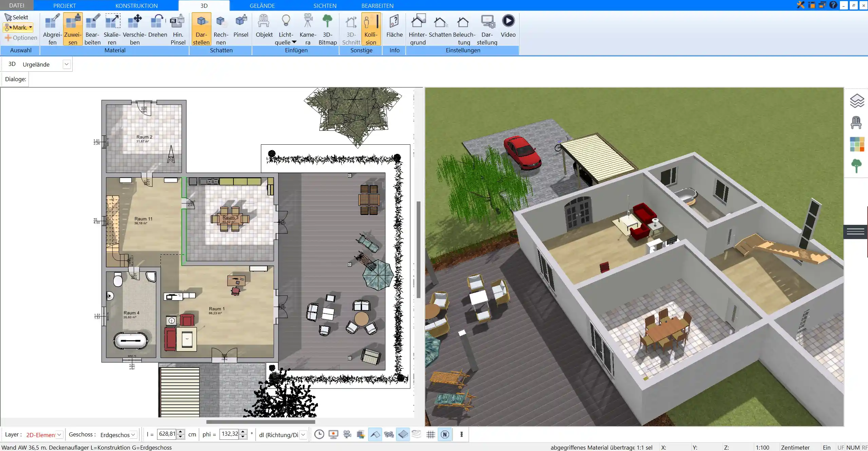Click the Selekt arrow tool
This screenshot has width=868, height=451.
click(x=17, y=17)
